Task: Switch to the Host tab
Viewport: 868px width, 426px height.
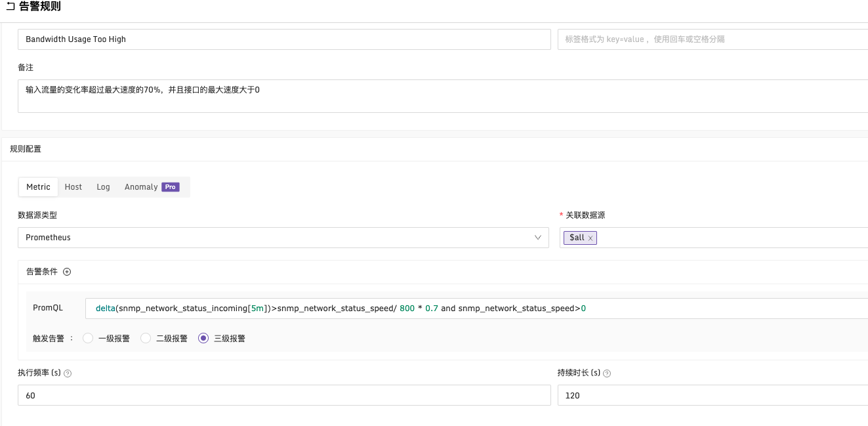Action: (x=73, y=186)
